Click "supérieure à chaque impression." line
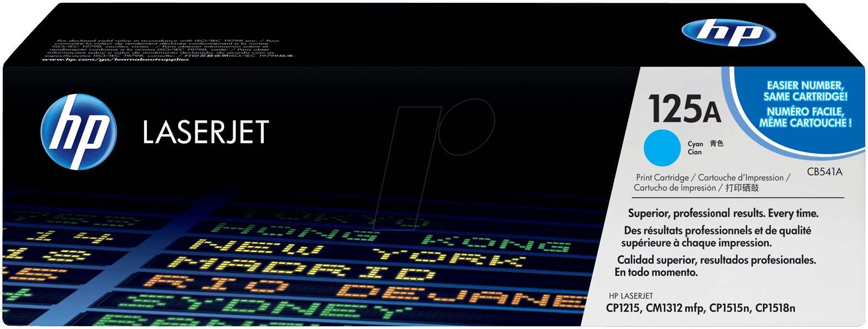The height and width of the screenshot is (329, 868). click(x=696, y=243)
